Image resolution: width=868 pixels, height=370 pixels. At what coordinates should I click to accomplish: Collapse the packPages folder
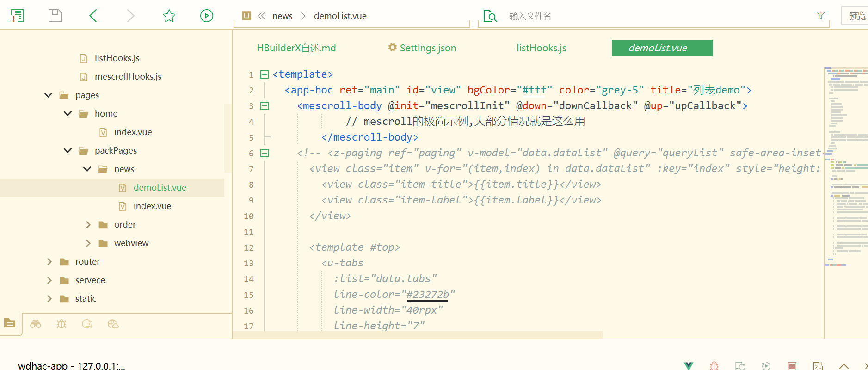68,151
